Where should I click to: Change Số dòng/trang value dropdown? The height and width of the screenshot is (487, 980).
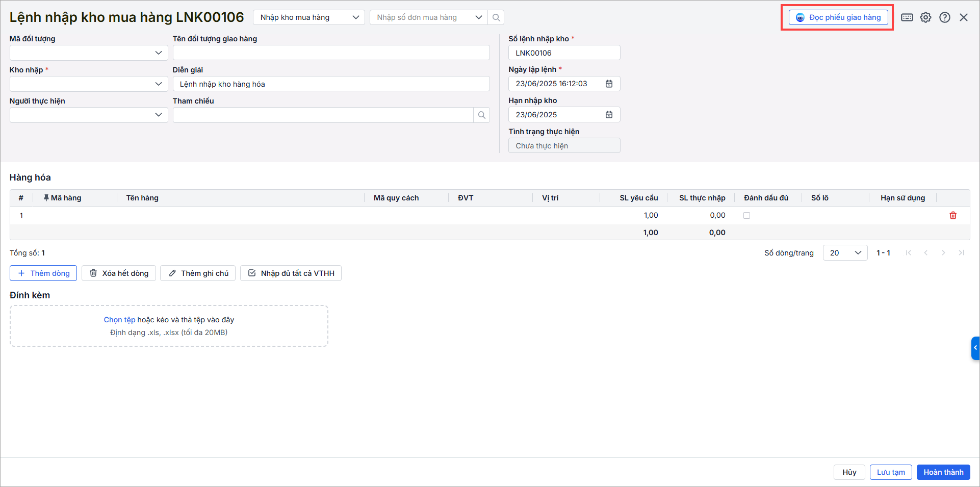point(845,253)
